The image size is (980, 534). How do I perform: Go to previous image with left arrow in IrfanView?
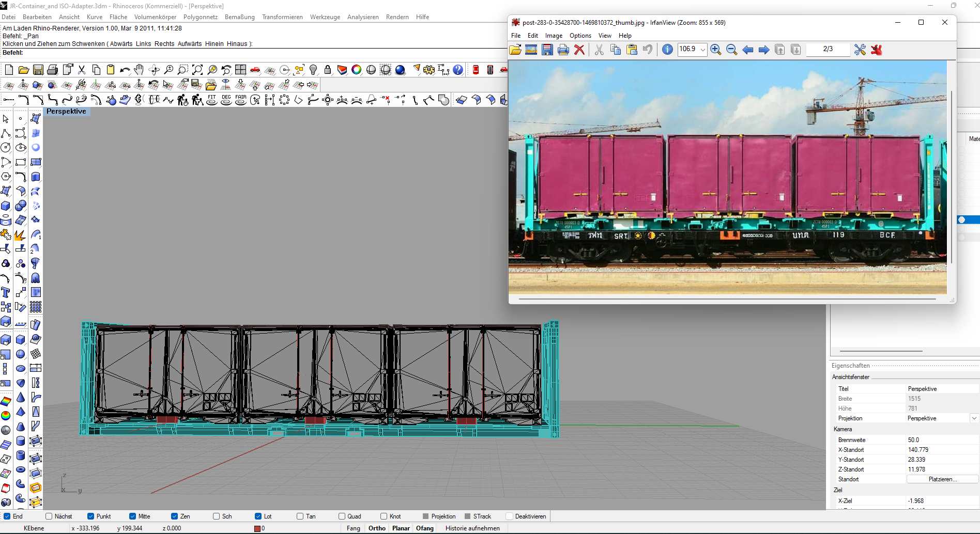(x=748, y=50)
